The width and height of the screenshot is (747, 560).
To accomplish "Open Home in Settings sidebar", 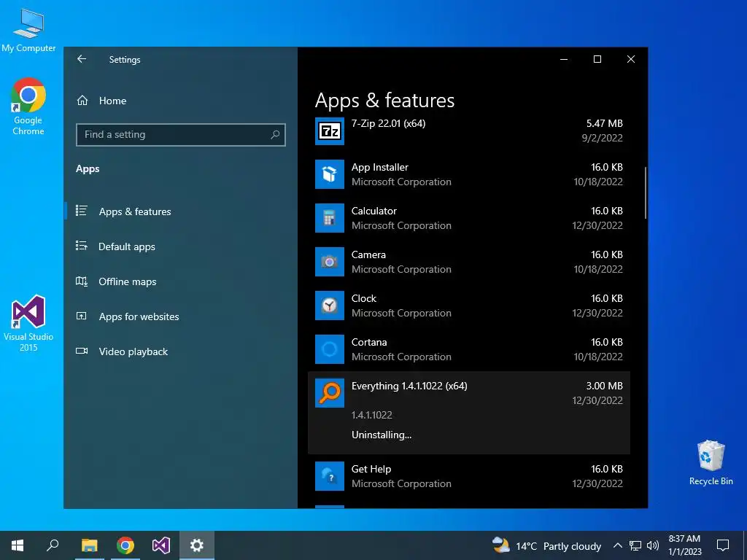I will [112, 101].
